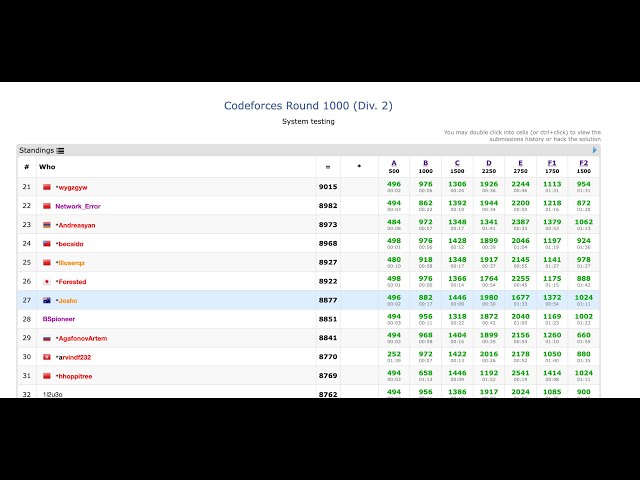Open AgafonovArtem's profile
The image size is (640, 480).
83,338
